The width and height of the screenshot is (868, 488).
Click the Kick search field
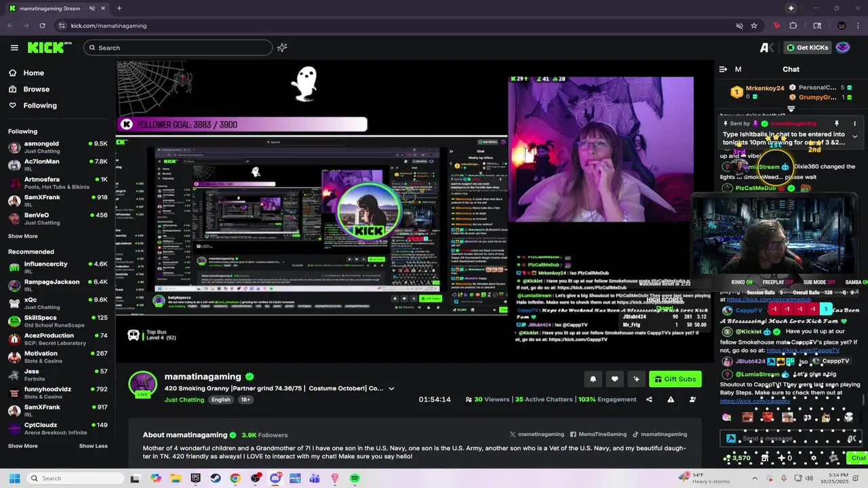coord(178,47)
